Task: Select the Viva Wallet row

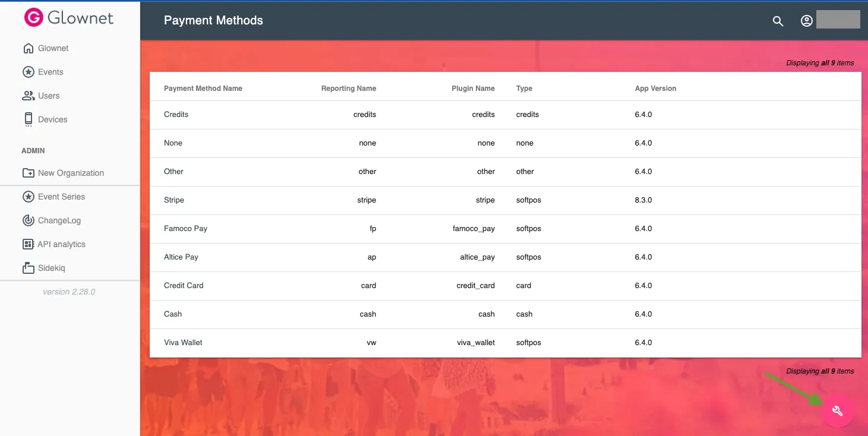Action: click(505, 343)
